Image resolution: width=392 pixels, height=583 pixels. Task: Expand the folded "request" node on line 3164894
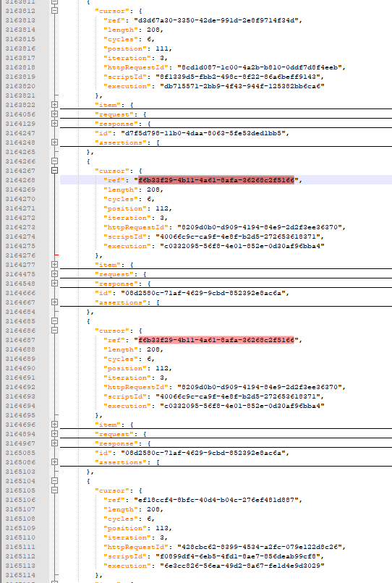coord(55,434)
